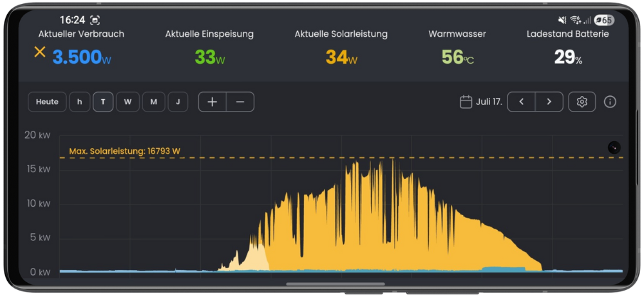Go to previous day with left chevron
Image resolution: width=644 pixels, height=297 pixels.
522,102
